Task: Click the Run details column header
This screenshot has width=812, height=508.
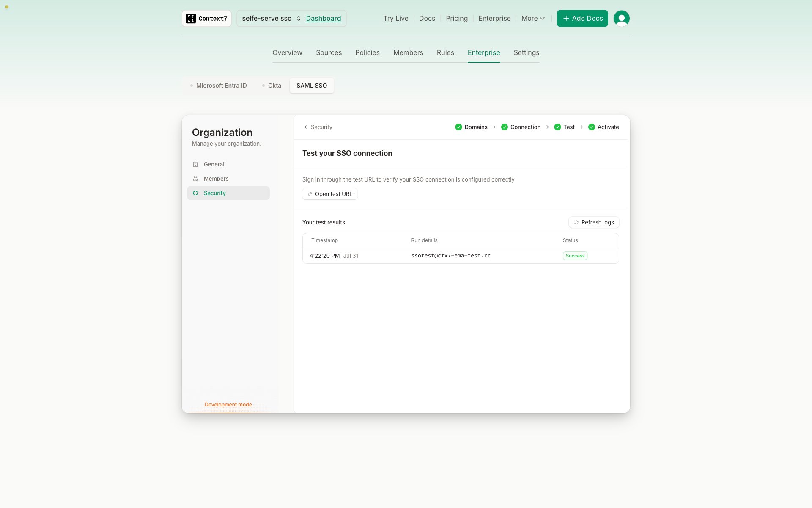Action: pos(424,240)
